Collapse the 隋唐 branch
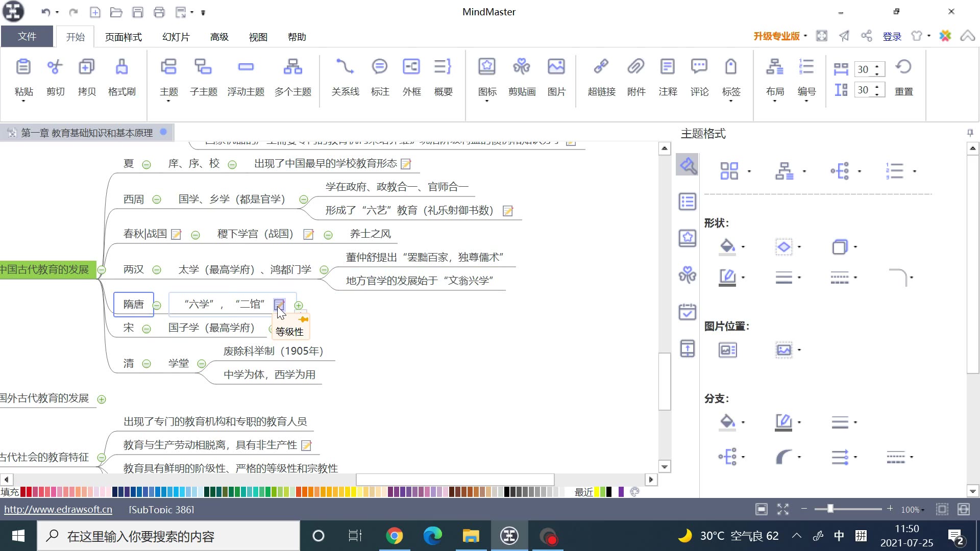Screen dimensions: 980x551 [157, 306]
